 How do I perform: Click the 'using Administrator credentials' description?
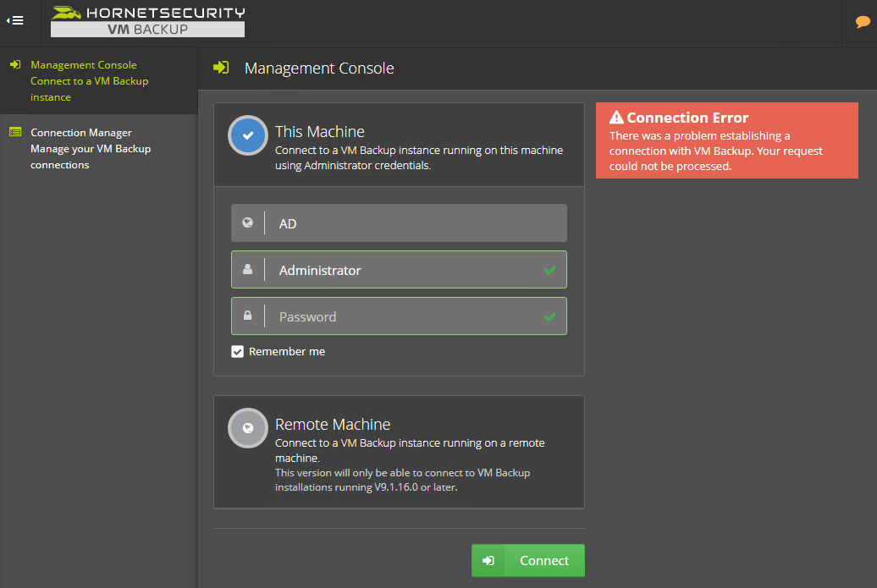click(x=353, y=166)
